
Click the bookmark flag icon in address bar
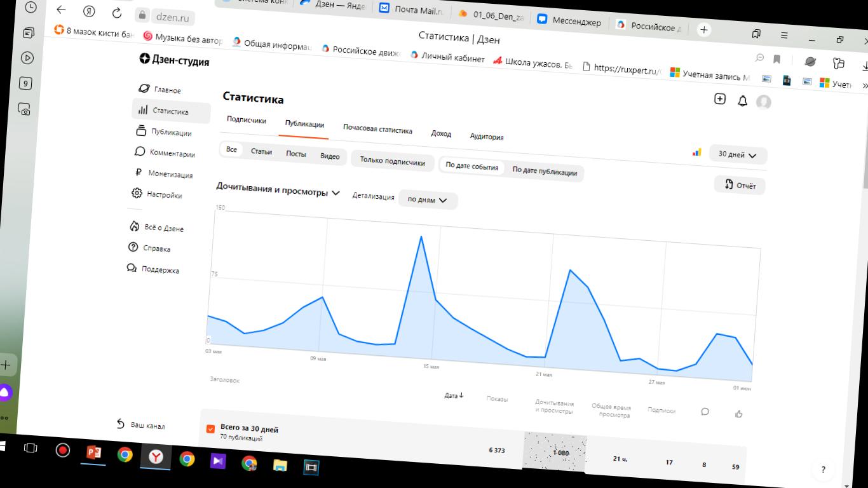pos(776,59)
